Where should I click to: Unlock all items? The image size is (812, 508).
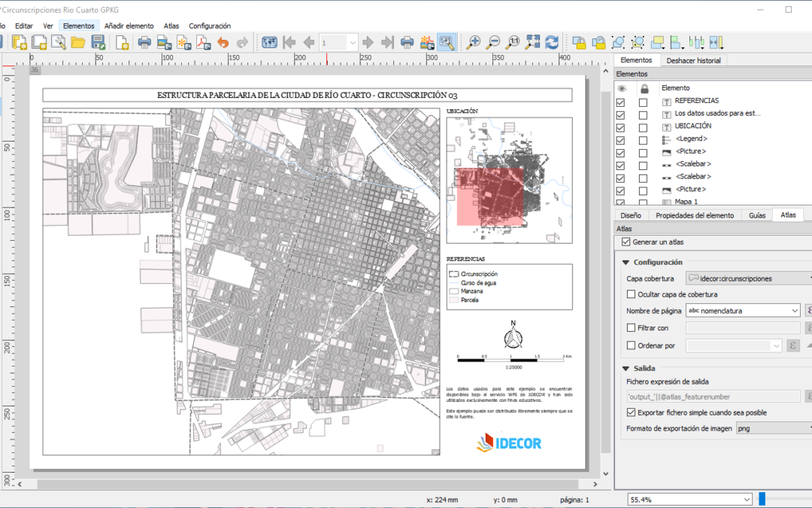tap(598, 42)
